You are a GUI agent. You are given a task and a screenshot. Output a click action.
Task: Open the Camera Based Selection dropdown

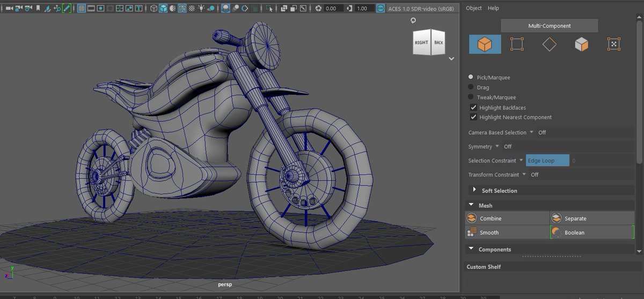pos(531,132)
